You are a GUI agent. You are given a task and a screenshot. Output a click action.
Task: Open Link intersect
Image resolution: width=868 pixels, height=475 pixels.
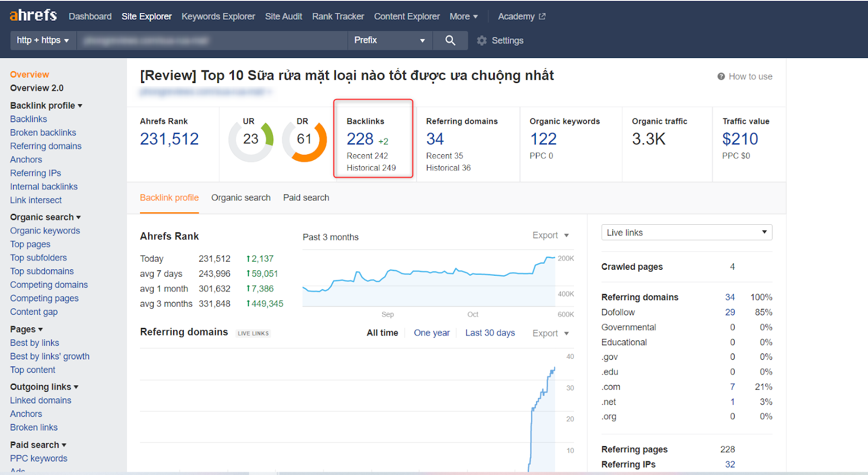point(36,200)
